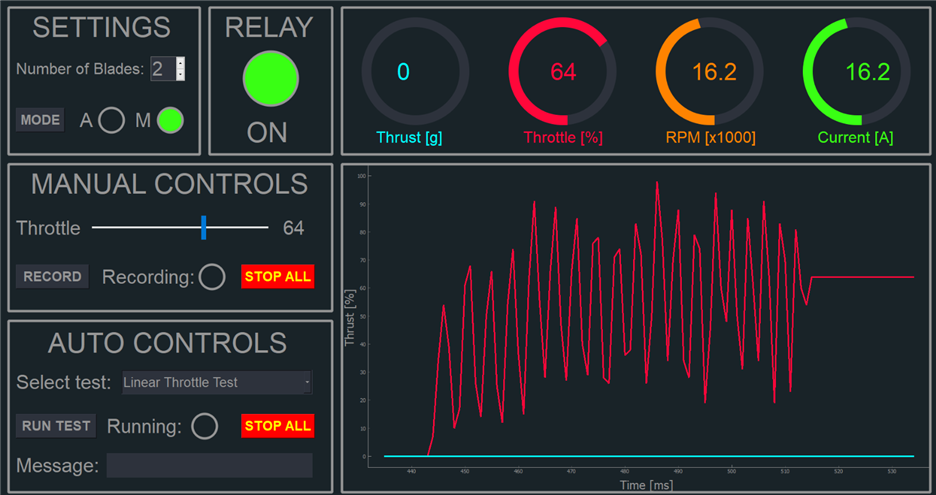
Task: Click the Thrust [%] y-axis label
Action: point(350,318)
